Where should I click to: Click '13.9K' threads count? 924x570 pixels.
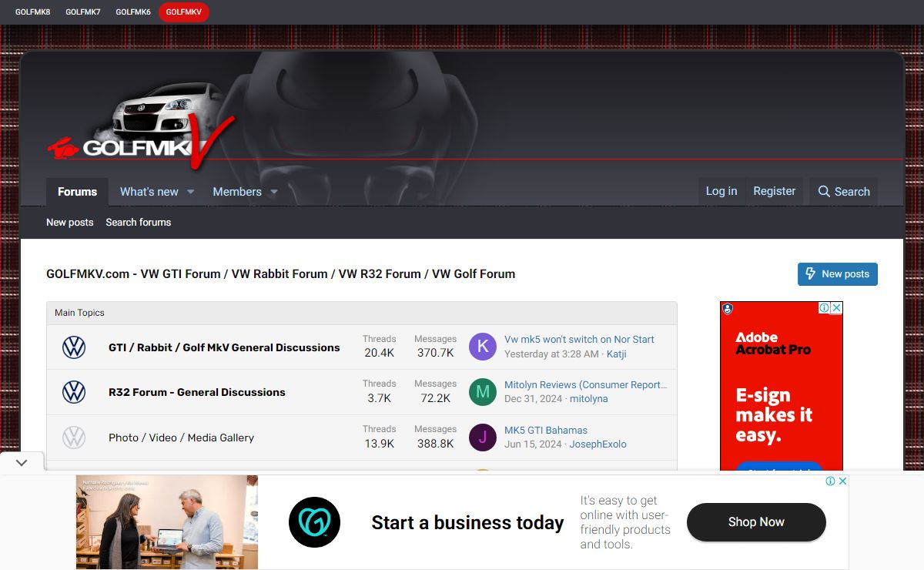pyautogui.click(x=380, y=444)
